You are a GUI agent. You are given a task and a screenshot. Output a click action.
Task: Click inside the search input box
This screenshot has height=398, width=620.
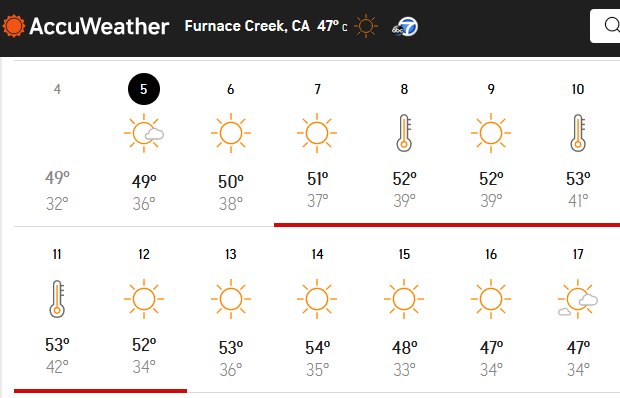point(605,26)
